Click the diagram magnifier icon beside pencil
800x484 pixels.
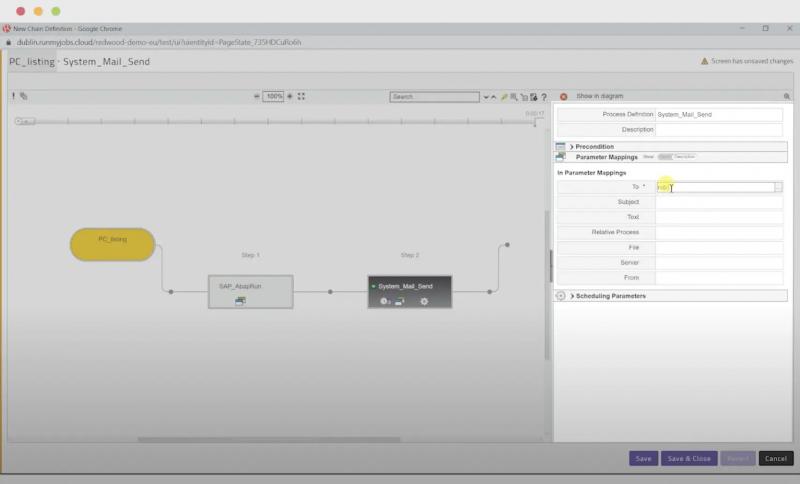(514, 97)
